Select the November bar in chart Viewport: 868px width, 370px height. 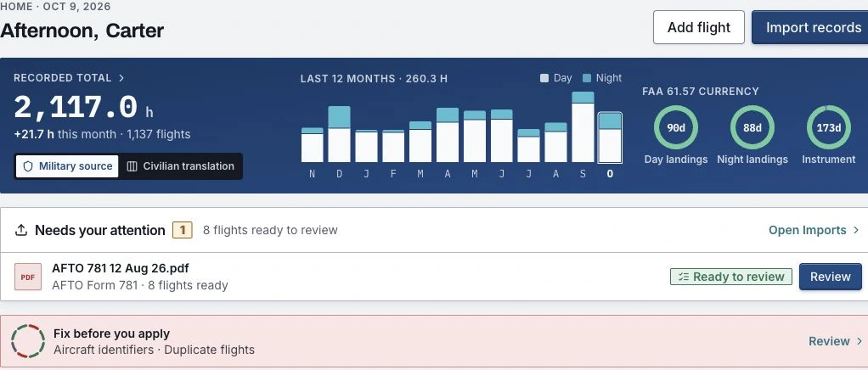313,145
